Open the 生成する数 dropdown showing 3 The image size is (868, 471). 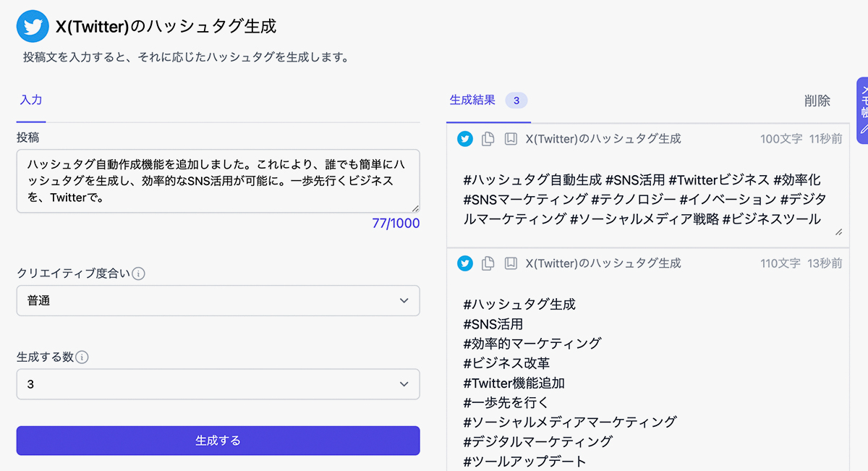(218, 384)
